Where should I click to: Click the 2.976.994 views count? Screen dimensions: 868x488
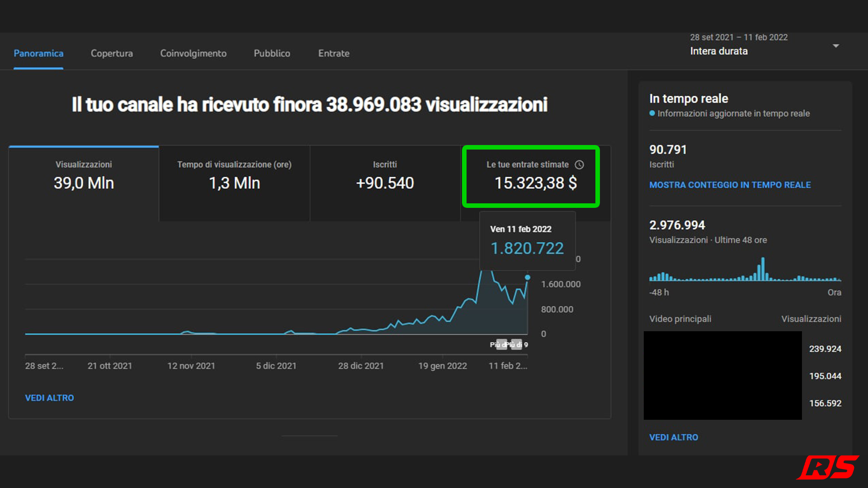click(677, 225)
